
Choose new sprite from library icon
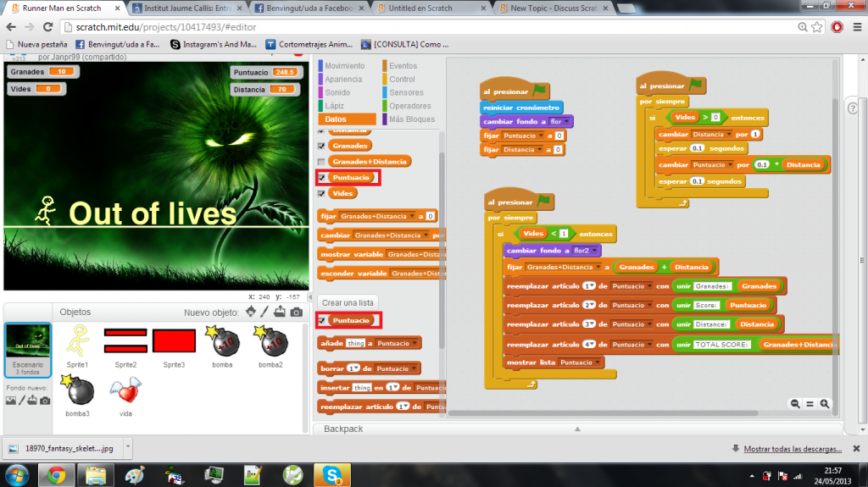(x=251, y=313)
